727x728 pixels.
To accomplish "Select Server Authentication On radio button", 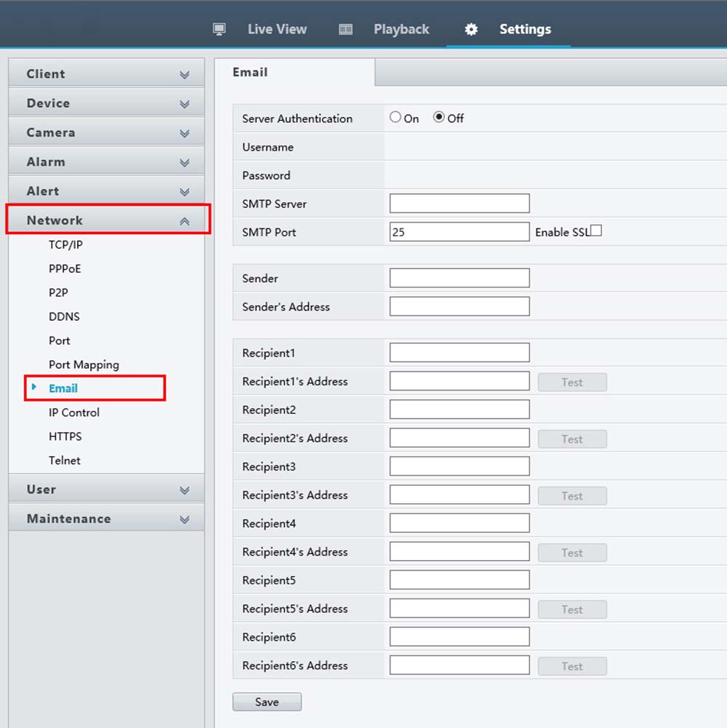I will [x=395, y=117].
